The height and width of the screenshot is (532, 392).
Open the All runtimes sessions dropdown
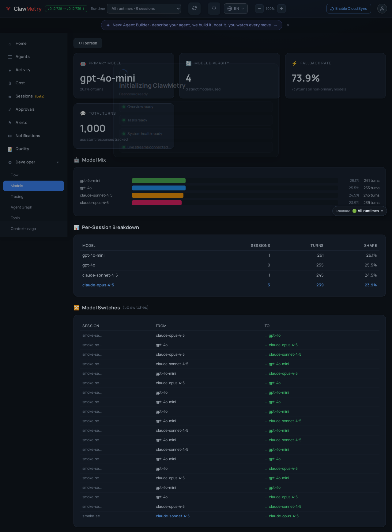pos(144,9)
